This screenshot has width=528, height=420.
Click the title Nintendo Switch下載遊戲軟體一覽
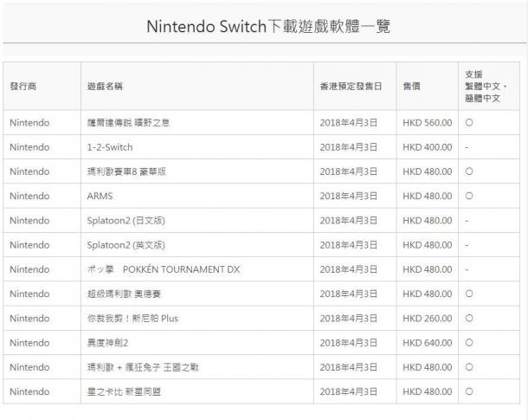pyautogui.click(x=268, y=27)
